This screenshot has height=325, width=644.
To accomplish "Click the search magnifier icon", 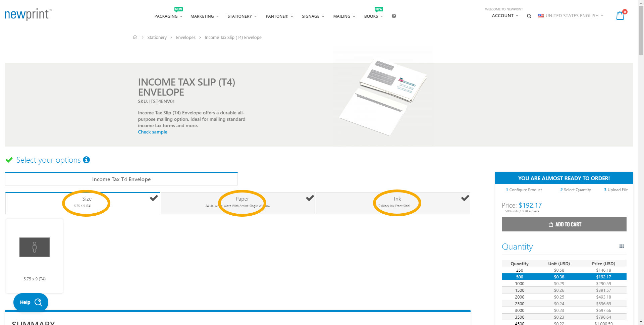I will click(x=529, y=16).
